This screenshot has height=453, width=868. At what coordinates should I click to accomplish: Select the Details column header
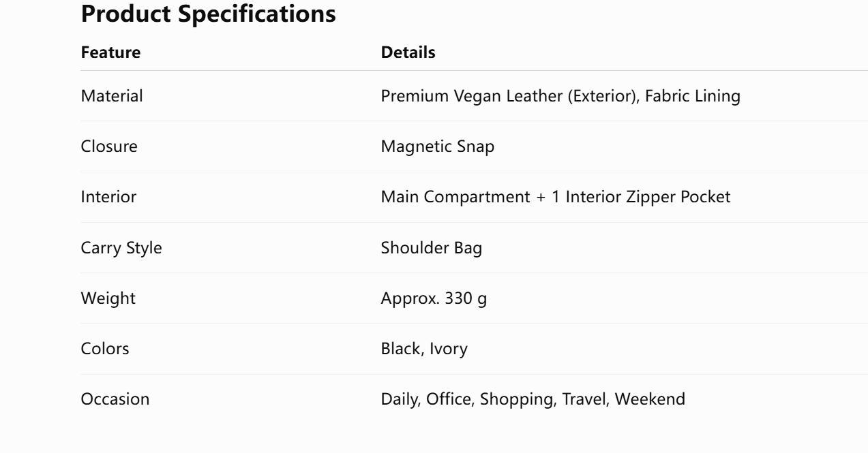(408, 52)
